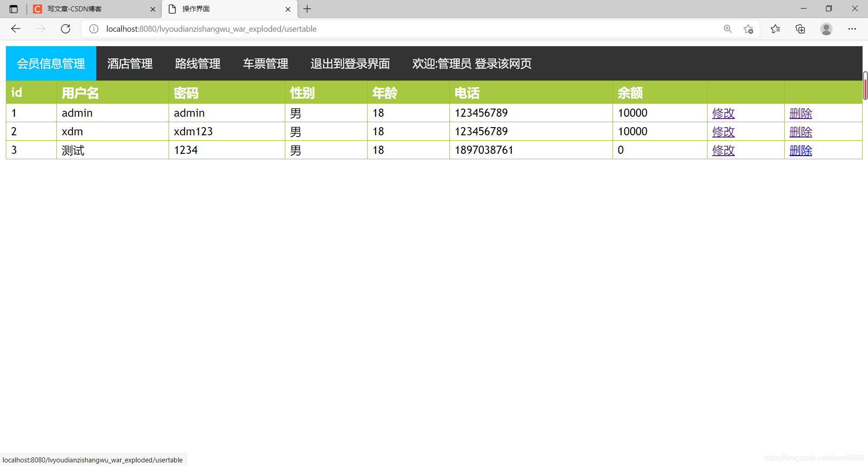The width and height of the screenshot is (868, 466).
Task: Click the 密码 column header
Action: tap(227, 92)
